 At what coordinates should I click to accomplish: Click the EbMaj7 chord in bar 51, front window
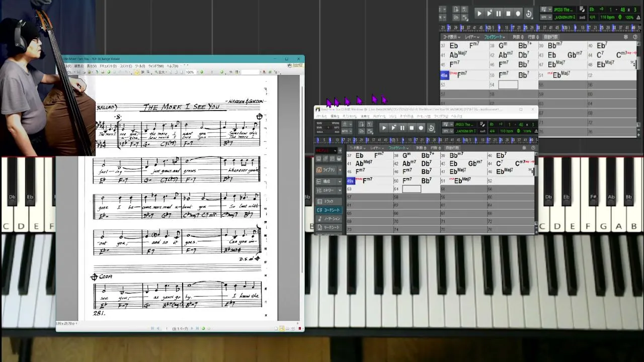coord(463,180)
